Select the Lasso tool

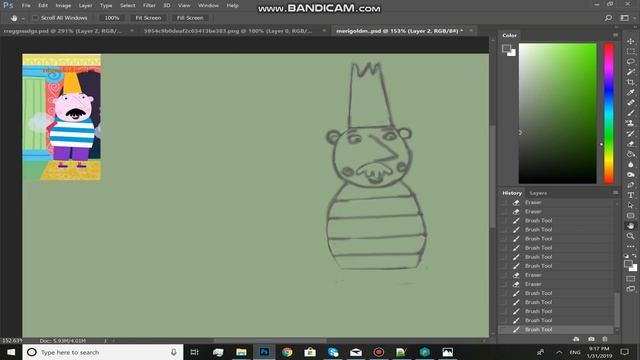pyautogui.click(x=631, y=62)
